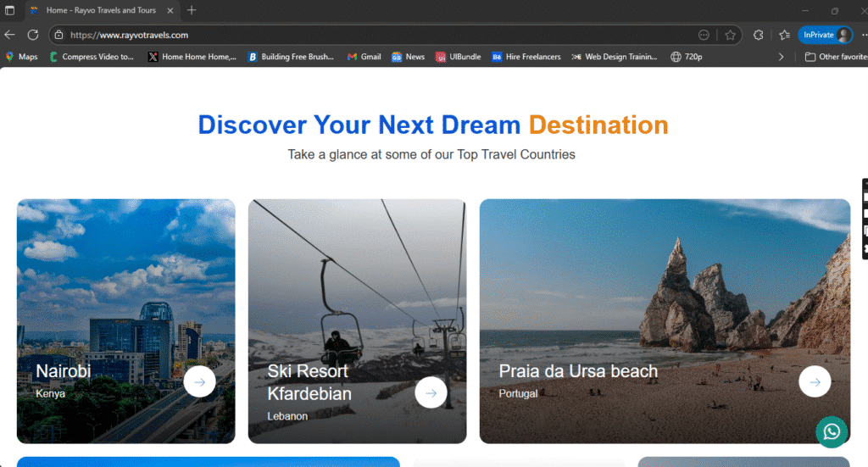Open the News bookmark

[x=408, y=57]
